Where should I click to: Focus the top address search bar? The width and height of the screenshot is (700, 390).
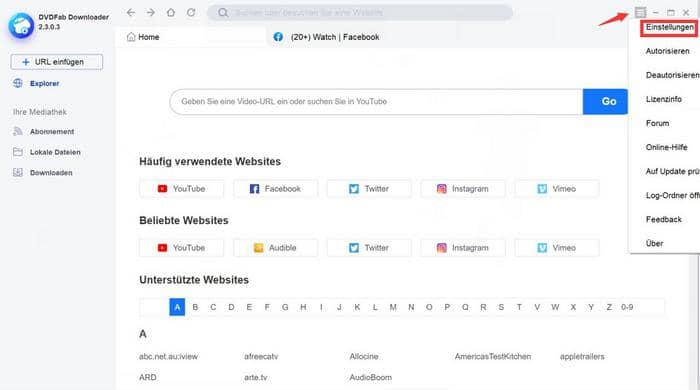tap(360, 12)
